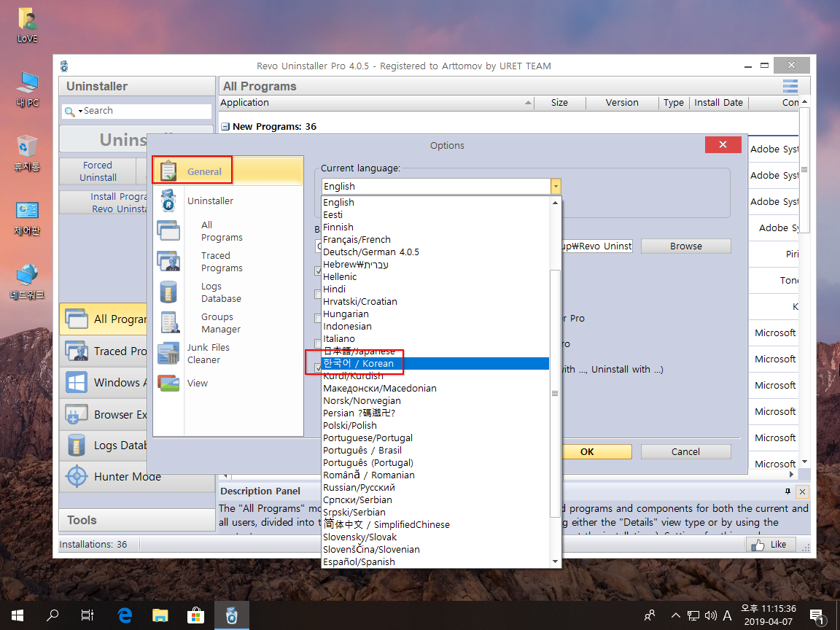Image resolution: width=840 pixels, height=630 pixels.
Task: Click Browser Extensions sidebar icon
Action: (x=76, y=414)
